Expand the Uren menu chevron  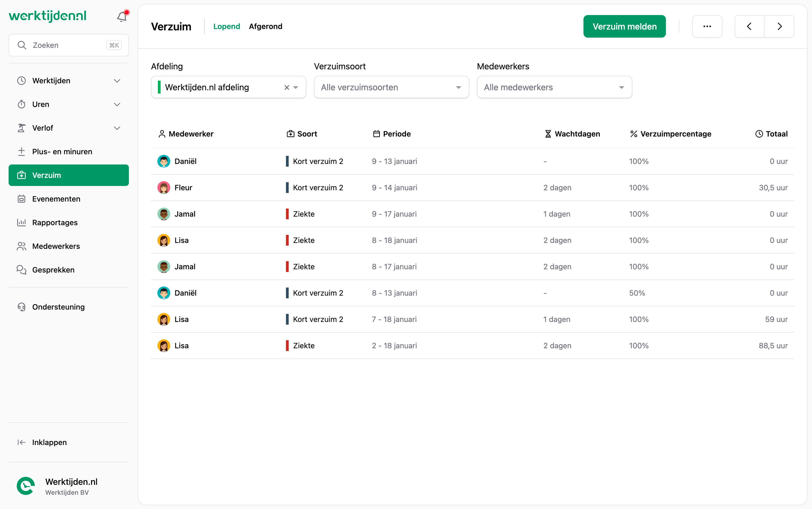[117, 104]
